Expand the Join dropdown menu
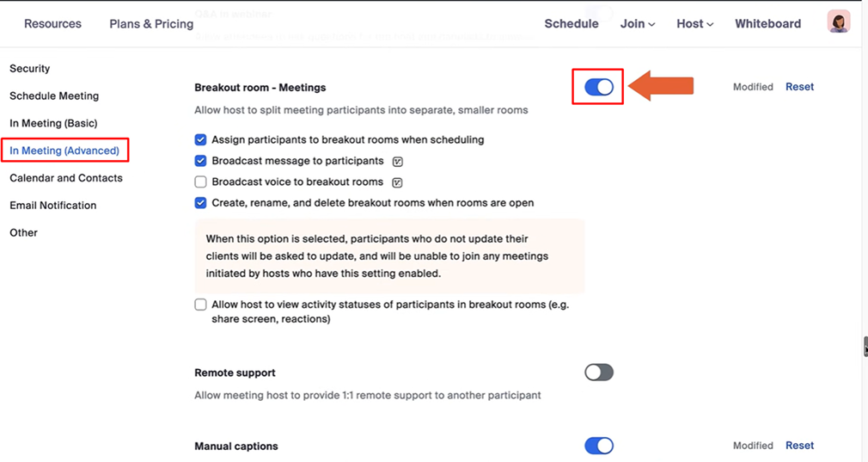Image resolution: width=868 pixels, height=462 pixels. pos(637,24)
